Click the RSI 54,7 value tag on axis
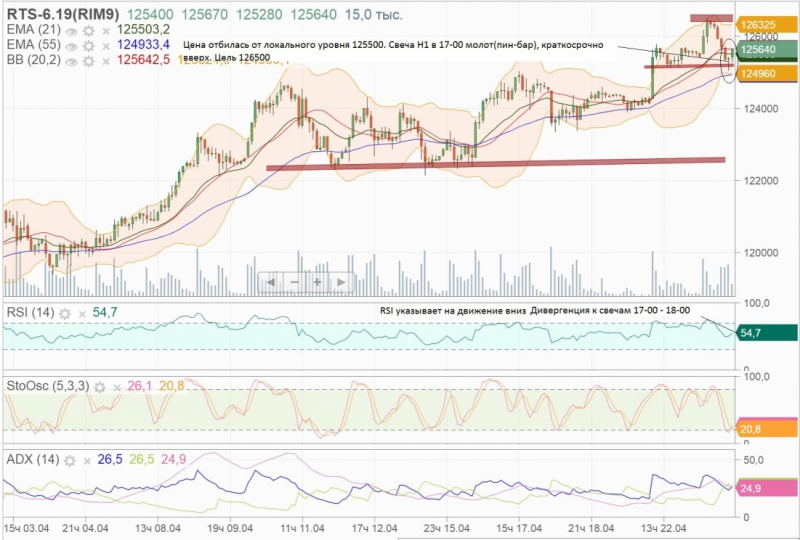 point(767,333)
